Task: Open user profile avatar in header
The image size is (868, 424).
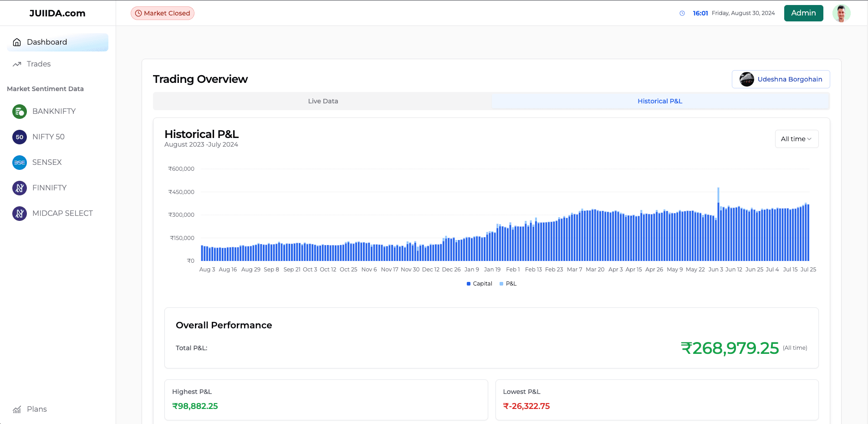Action: 842,13
